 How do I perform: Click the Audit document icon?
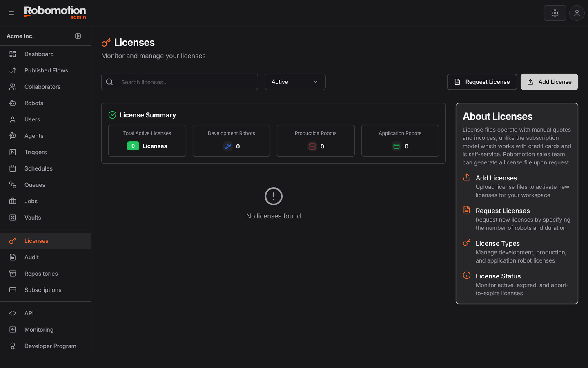point(13,257)
